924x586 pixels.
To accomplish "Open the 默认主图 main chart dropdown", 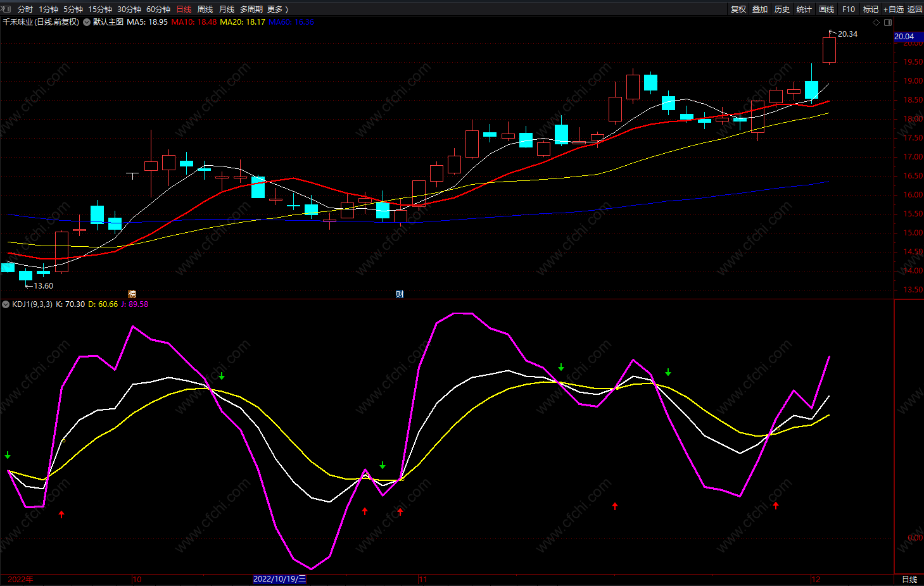I will 87,22.
